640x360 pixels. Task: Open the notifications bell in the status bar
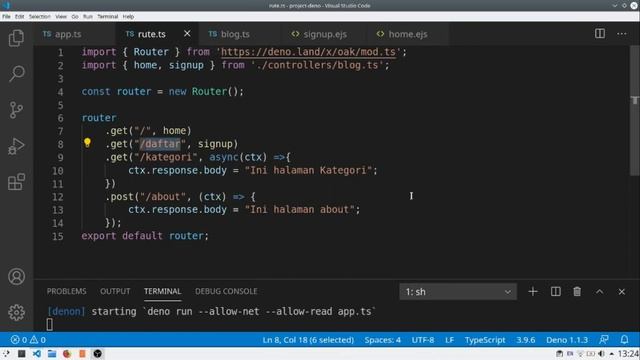(x=624, y=340)
